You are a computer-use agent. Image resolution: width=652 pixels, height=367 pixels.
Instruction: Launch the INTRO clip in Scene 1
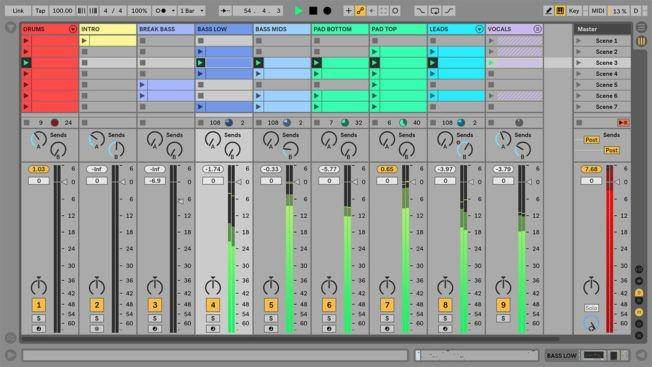[x=84, y=41]
